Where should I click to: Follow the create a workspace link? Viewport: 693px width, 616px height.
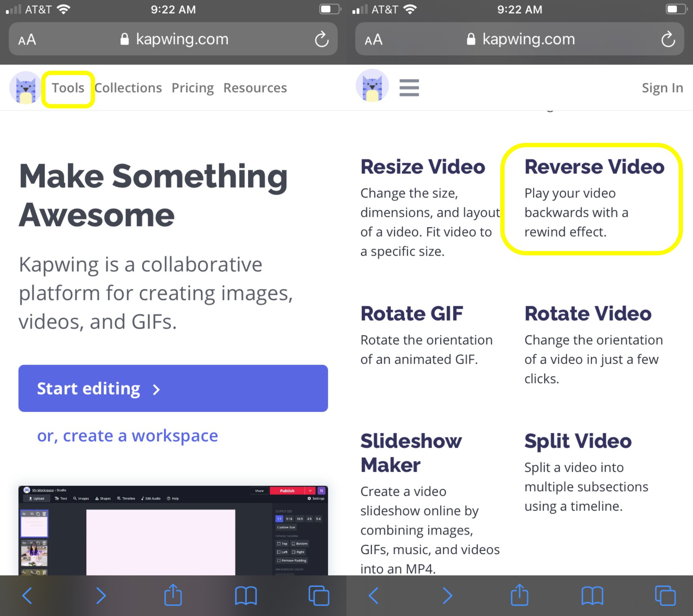click(127, 436)
